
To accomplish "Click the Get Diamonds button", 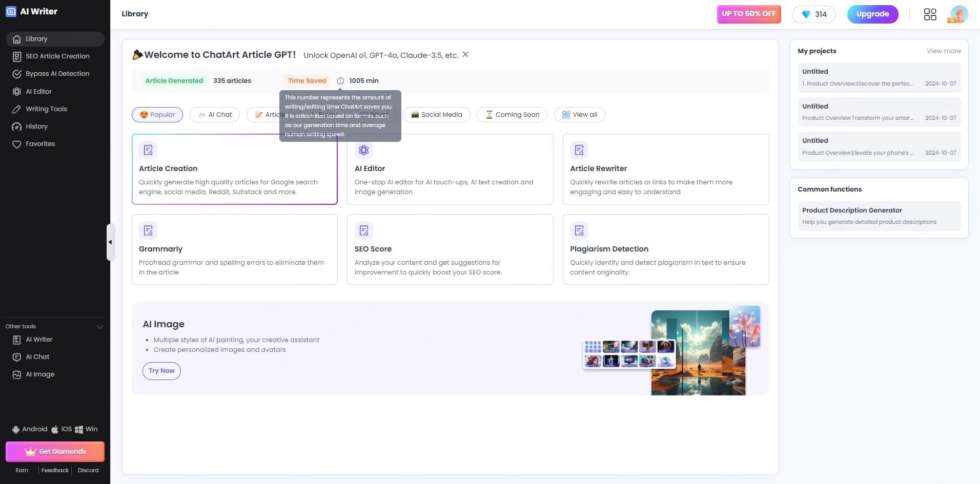I will 55,452.
